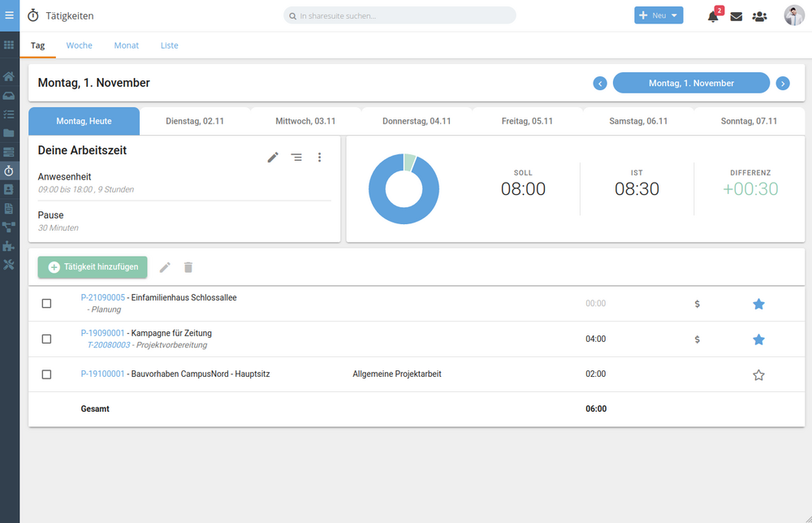This screenshot has width=812, height=523.
Task: Click the trash icon to delete activity
Action: point(188,267)
